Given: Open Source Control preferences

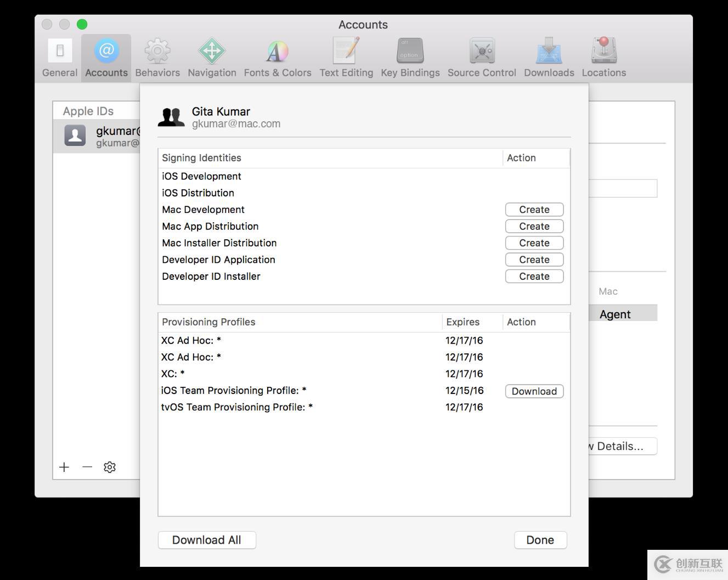Looking at the screenshot, I should pyautogui.click(x=482, y=52).
